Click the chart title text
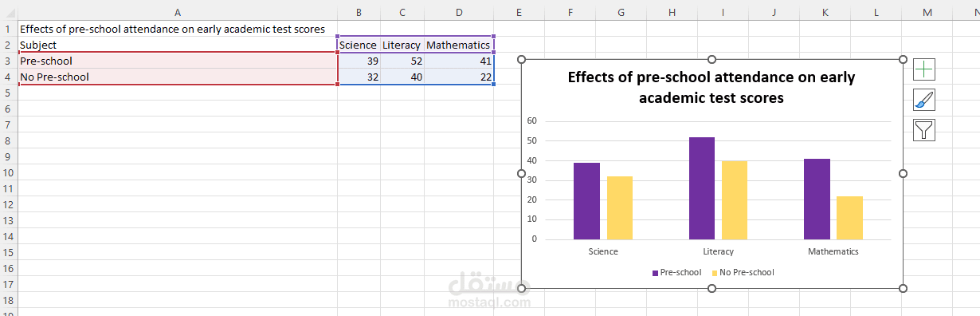 [x=711, y=88]
